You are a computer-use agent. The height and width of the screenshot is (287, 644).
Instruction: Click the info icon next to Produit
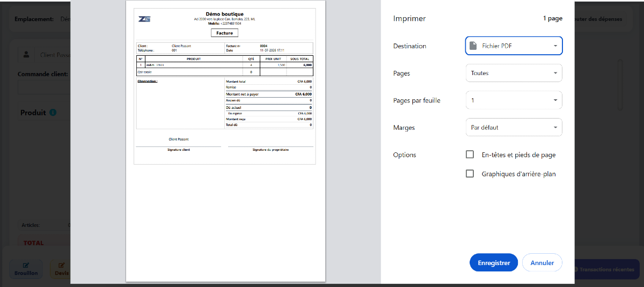(53, 113)
